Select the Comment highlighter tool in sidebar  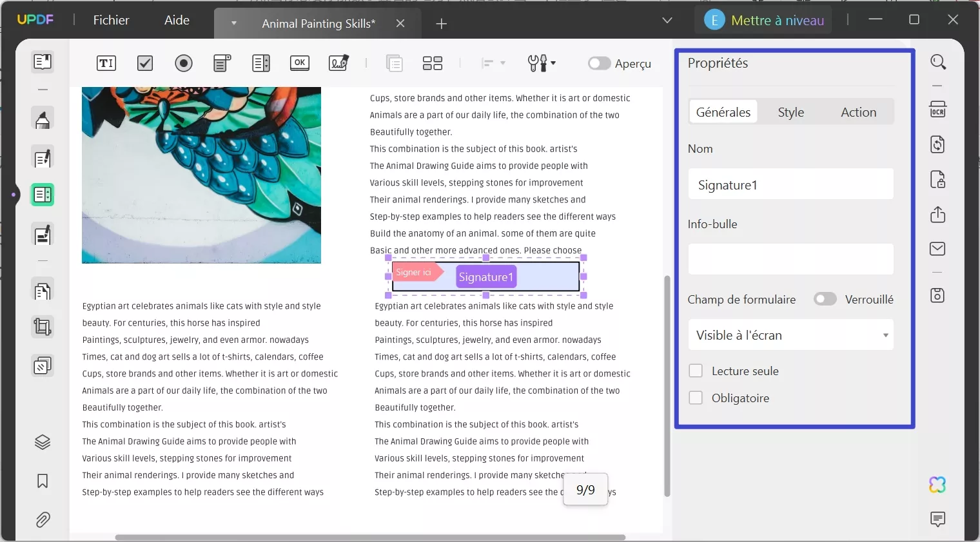click(x=43, y=120)
